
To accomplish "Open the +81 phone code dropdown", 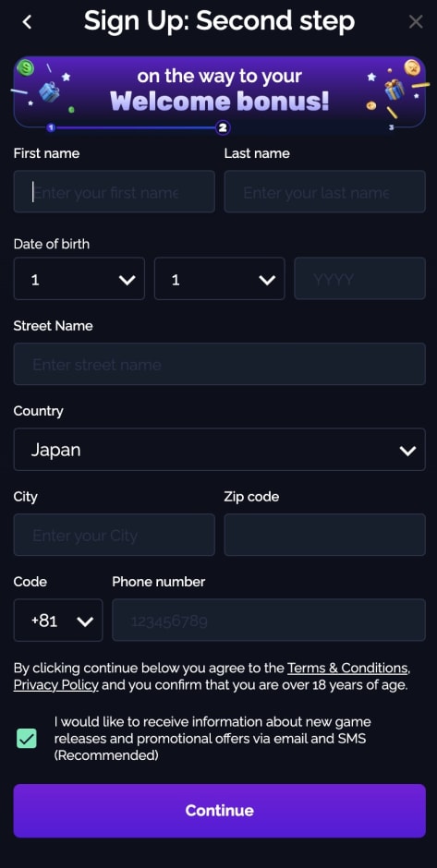I will pos(58,620).
